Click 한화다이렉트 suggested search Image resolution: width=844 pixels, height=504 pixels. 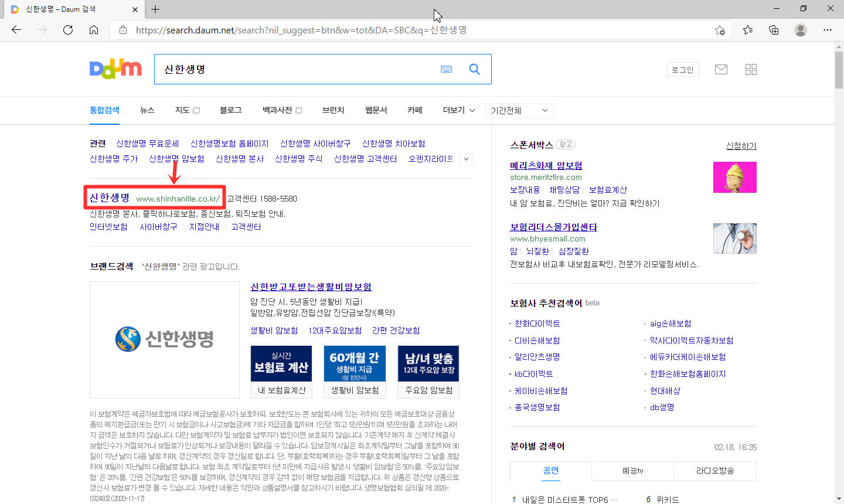tap(537, 323)
